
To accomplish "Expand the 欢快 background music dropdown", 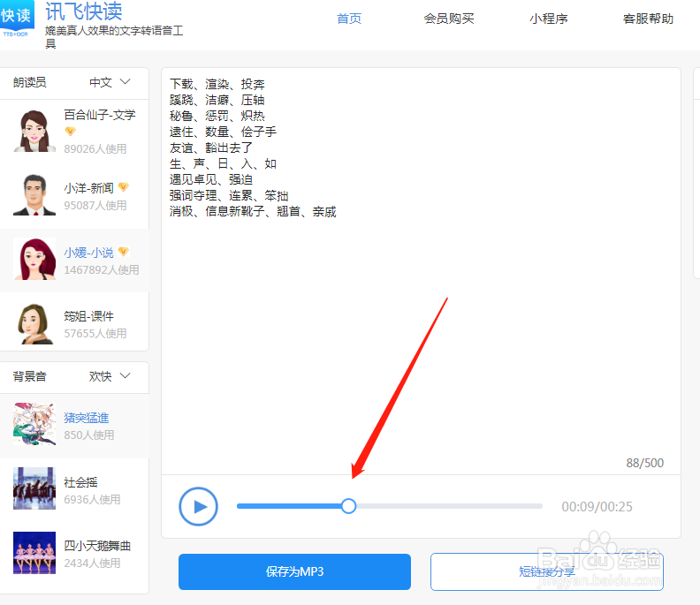I will pos(110,376).
